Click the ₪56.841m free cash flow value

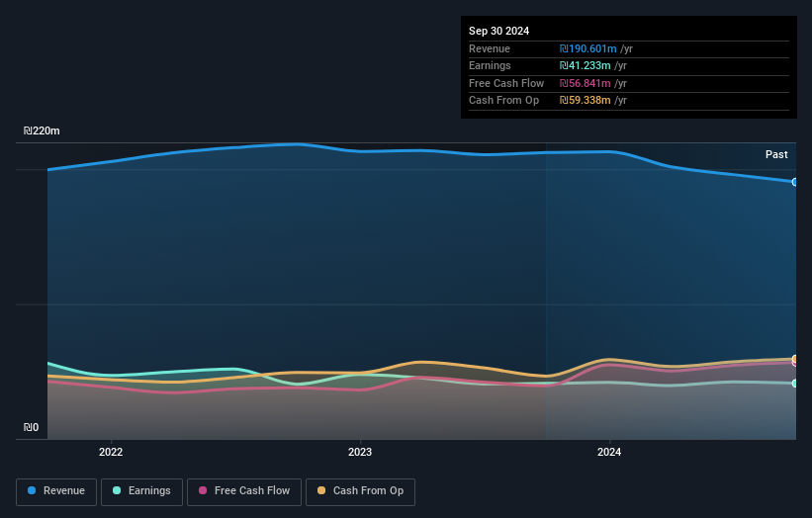585,83
